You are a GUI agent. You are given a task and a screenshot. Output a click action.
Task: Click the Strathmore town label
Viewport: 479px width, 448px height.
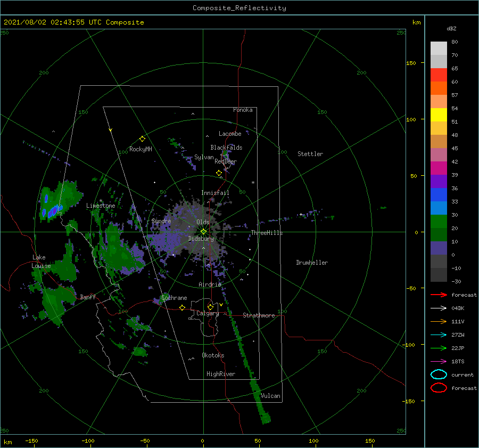259,315
